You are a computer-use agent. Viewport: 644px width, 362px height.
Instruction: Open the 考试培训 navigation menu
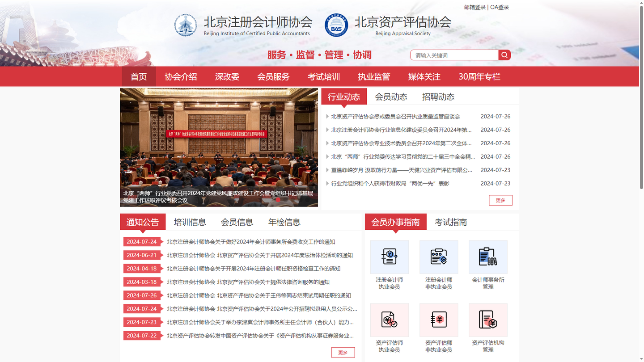(324, 76)
